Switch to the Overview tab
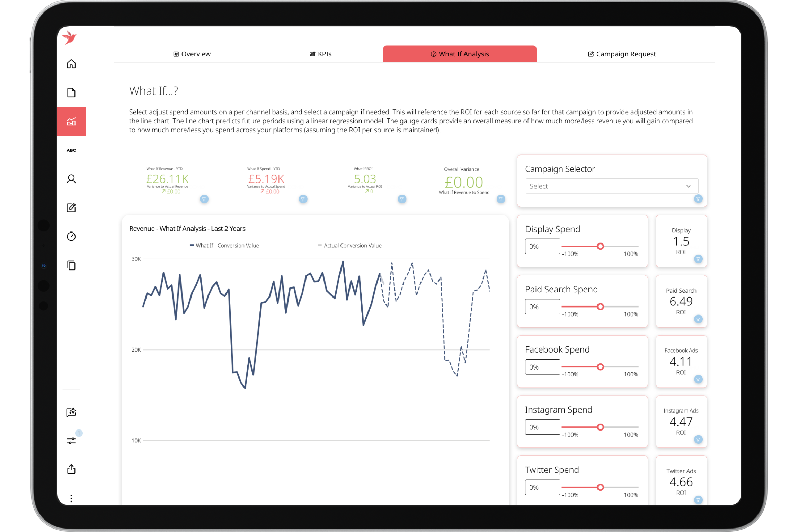This screenshot has height=532, width=798. 192,54
